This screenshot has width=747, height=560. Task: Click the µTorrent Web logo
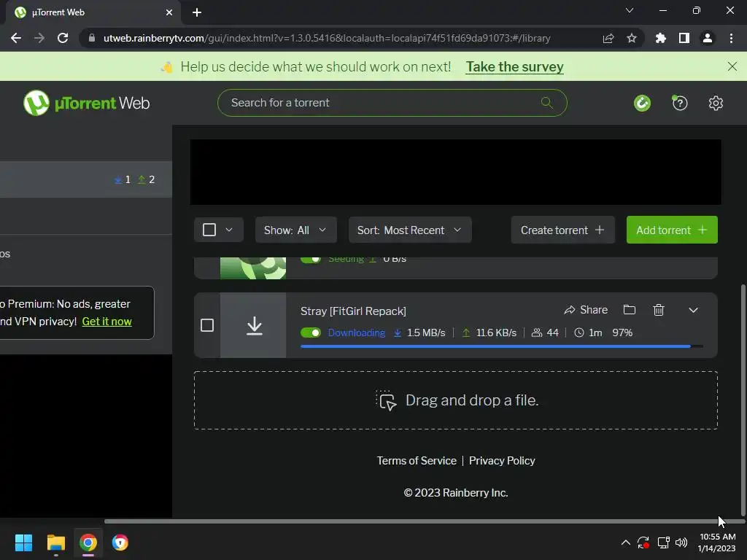[x=86, y=103]
